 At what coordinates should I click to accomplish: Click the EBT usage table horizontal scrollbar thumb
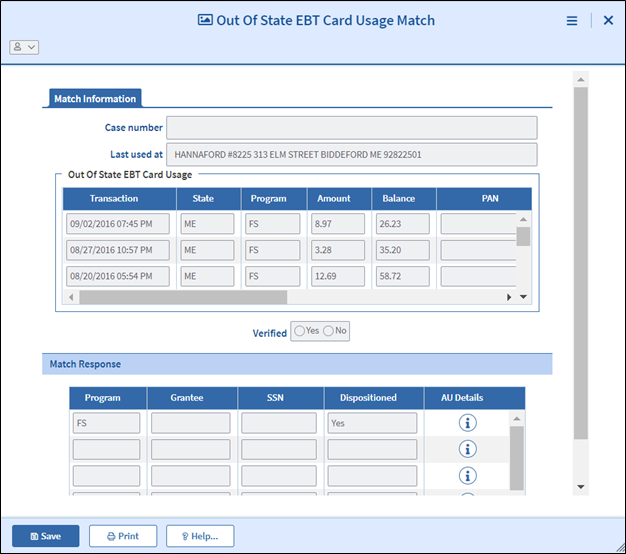click(183, 297)
